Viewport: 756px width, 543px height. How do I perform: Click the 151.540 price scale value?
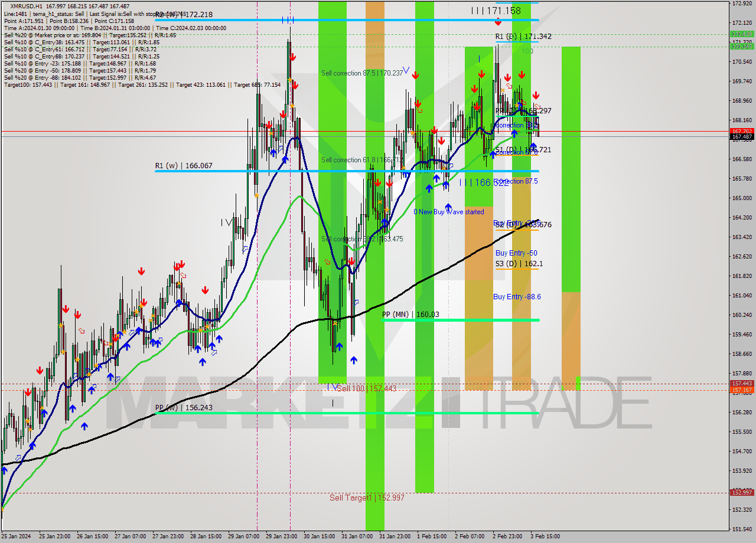742,529
